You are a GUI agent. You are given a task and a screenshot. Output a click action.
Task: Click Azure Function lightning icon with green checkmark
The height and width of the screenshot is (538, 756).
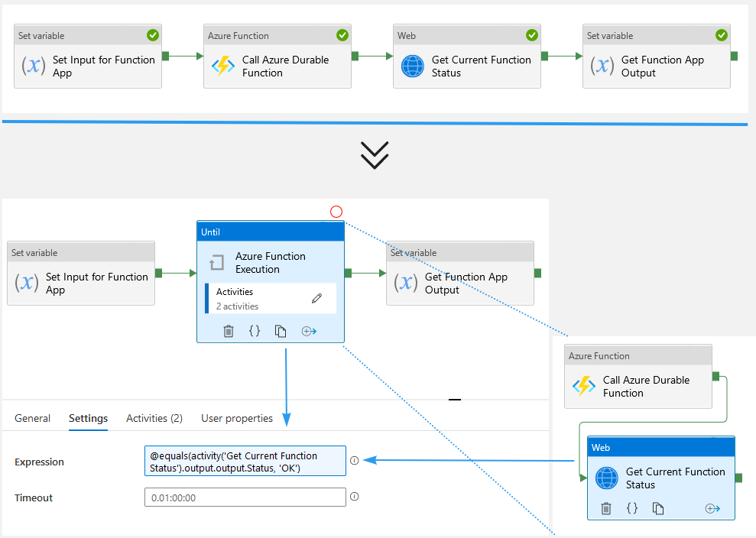coord(222,66)
